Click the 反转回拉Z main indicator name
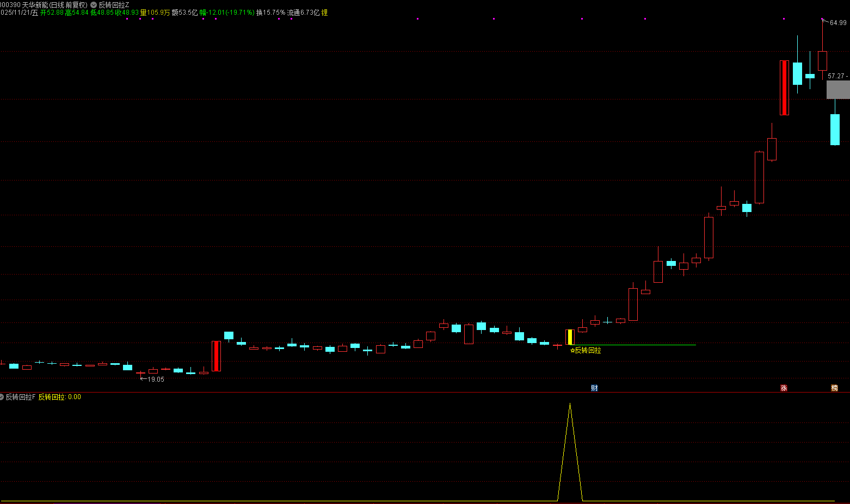The image size is (850, 504). click(x=114, y=5)
